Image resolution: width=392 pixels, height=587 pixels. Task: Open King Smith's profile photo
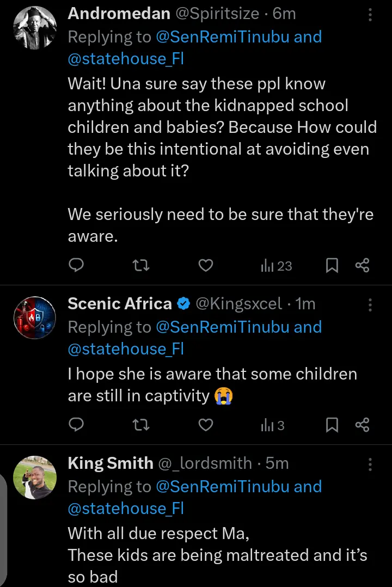(x=35, y=478)
